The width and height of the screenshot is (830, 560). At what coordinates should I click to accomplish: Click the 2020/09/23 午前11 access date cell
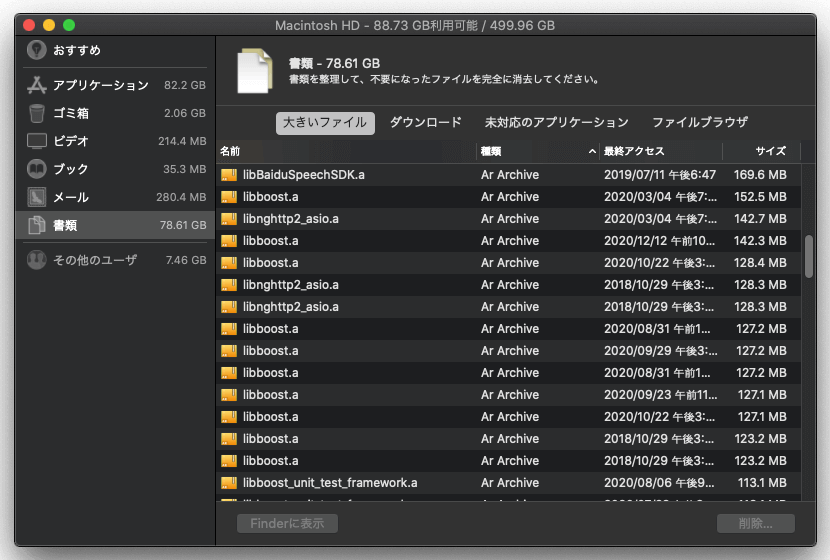661,395
